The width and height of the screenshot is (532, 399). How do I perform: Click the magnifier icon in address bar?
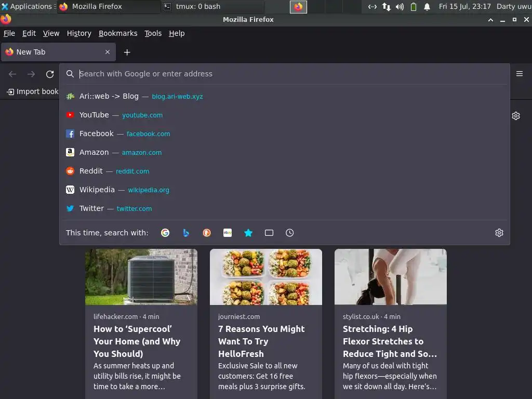click(70, 74)
